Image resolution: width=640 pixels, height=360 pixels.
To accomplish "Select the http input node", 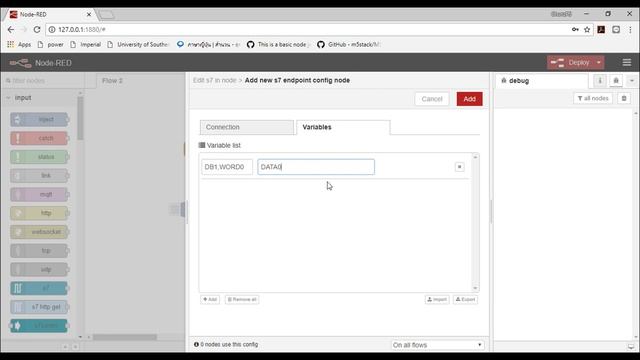I will pos(39,213).
